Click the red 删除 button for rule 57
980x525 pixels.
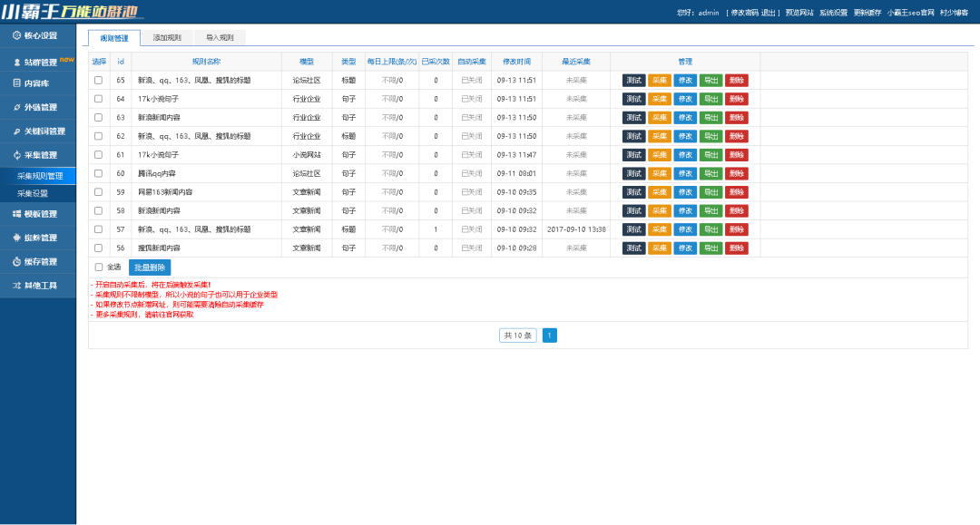click(x=736, y=229)
